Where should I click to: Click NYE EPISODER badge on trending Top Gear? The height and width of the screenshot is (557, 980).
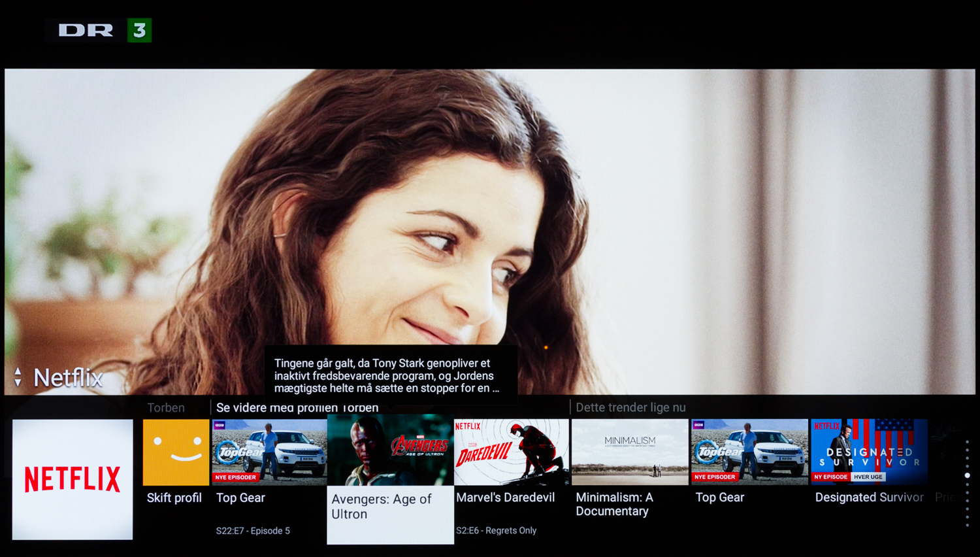tap(715, 477)
